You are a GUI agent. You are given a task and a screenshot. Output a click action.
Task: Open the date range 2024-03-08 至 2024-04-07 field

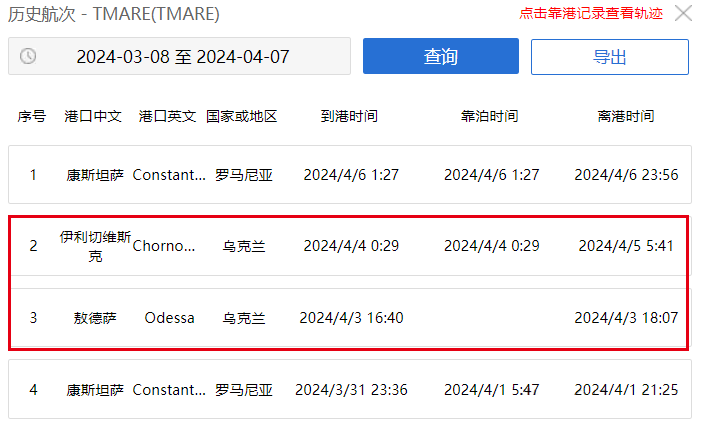[x=180, y=56]
